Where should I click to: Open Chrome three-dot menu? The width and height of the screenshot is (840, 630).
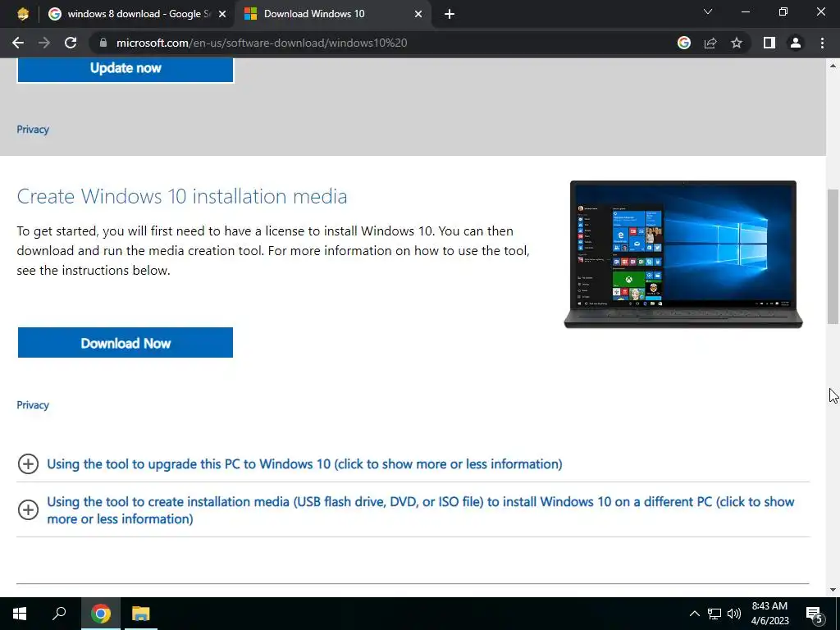(x=822, y=43)
